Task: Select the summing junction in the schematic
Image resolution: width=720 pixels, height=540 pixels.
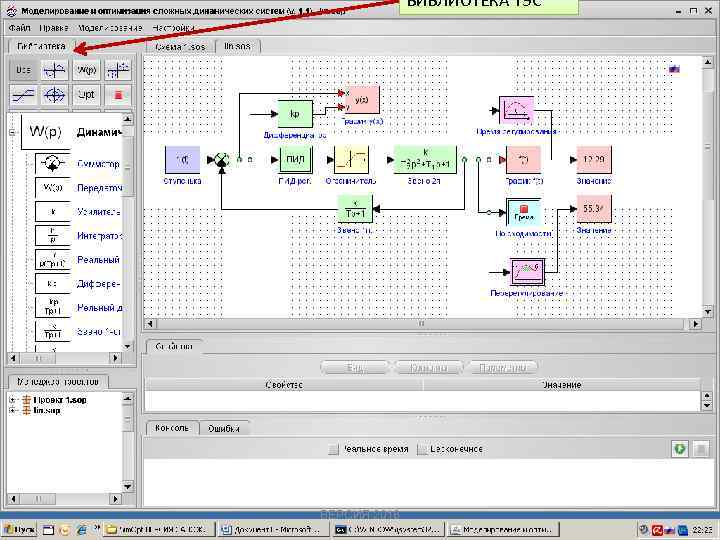Action: tap(222, 160)
